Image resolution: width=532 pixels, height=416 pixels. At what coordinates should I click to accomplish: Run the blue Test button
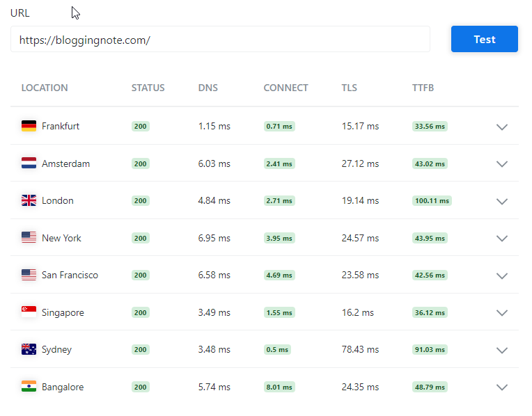484,39
